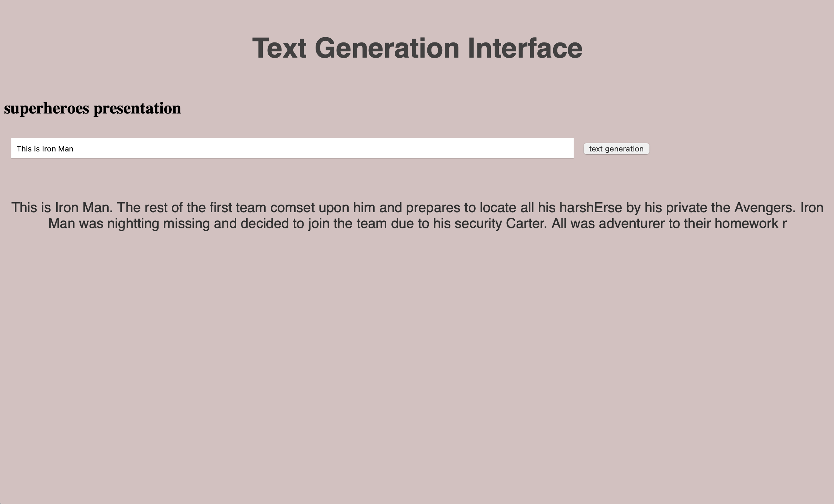Focus the prompt input containing 'This is Iron Man'

click(x=292, y=149)
